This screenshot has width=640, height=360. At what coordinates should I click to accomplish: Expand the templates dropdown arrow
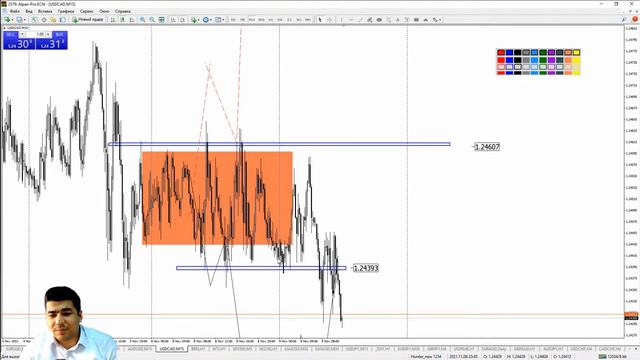click(223, 20)
